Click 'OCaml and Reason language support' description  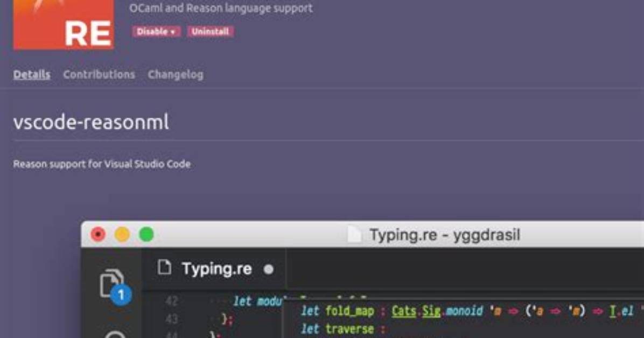(x=221, y=8)
